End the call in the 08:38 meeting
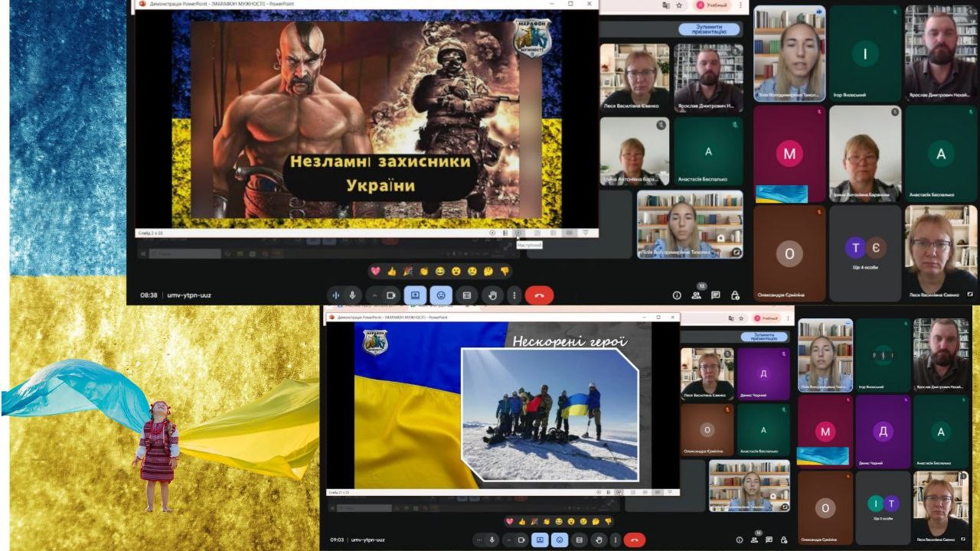 click(539, 295)
